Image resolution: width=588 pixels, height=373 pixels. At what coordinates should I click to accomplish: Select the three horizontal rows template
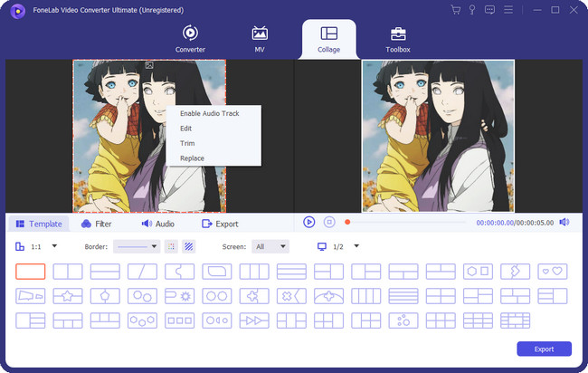tap(291, 272)
